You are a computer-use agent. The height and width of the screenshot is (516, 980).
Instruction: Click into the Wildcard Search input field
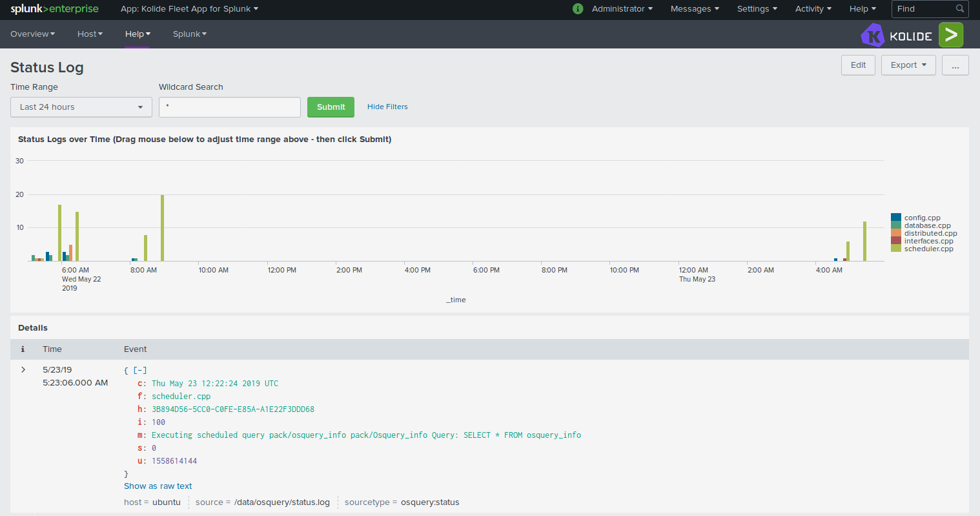[x=230, y=107]
